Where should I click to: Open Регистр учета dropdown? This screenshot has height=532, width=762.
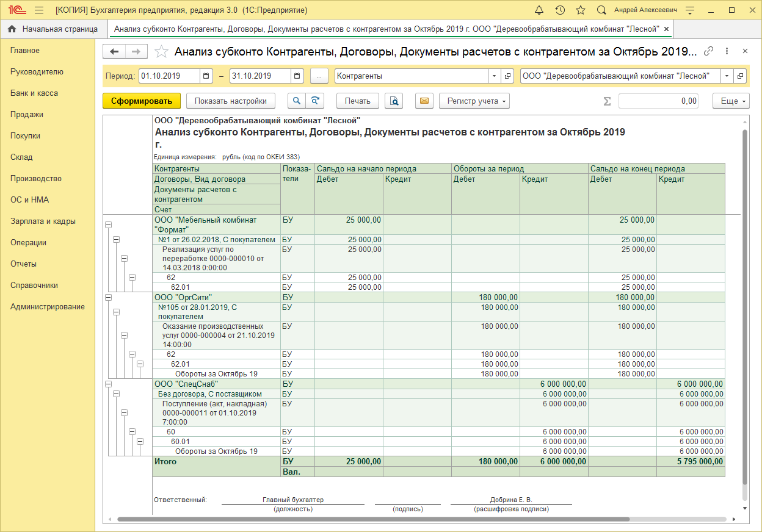tap(474, 101)
